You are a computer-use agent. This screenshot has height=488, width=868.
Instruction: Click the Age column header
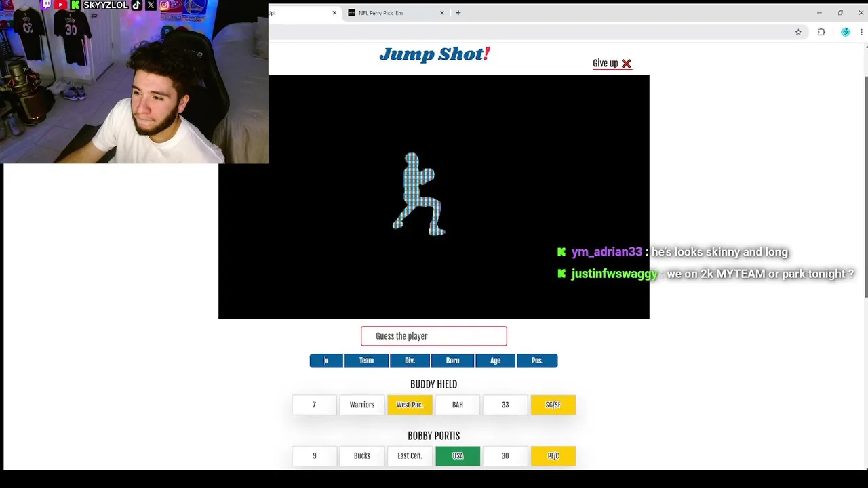pyautogui.click(x=495, y=361)
